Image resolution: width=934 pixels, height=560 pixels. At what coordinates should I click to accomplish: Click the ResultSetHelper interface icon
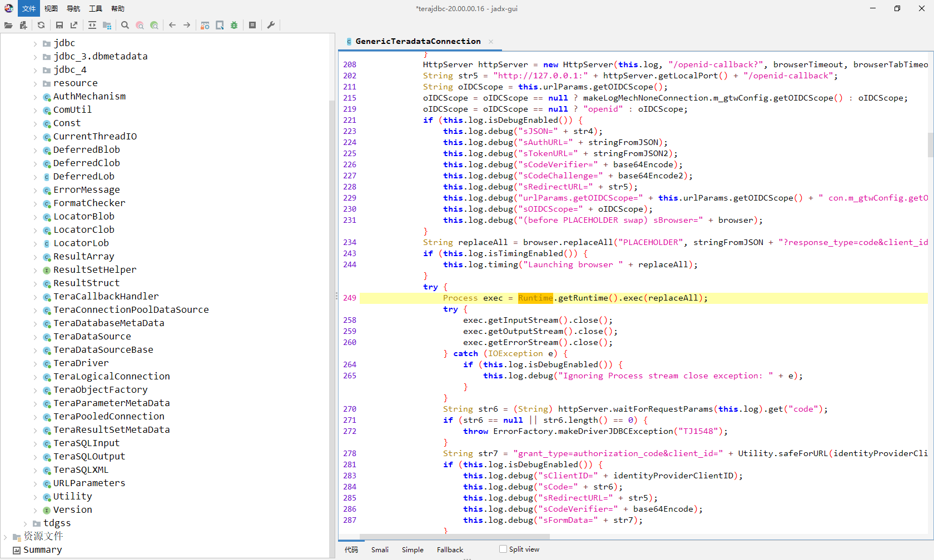tap(47, 270)
